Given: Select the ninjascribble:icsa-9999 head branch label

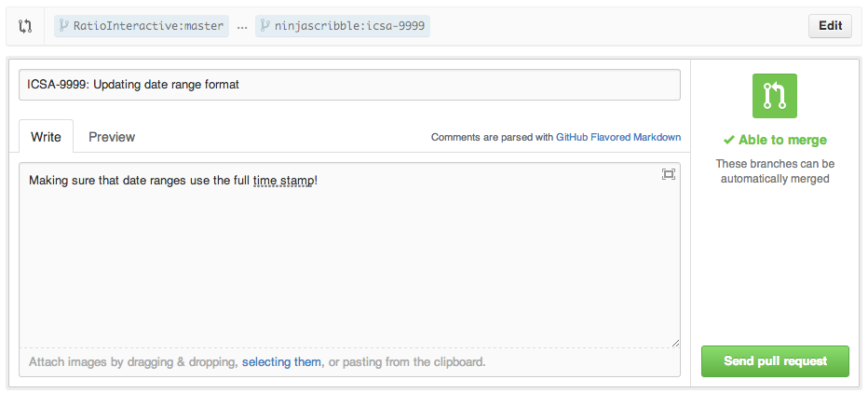Looking at the screenshot, I should (x=349, y=26).
